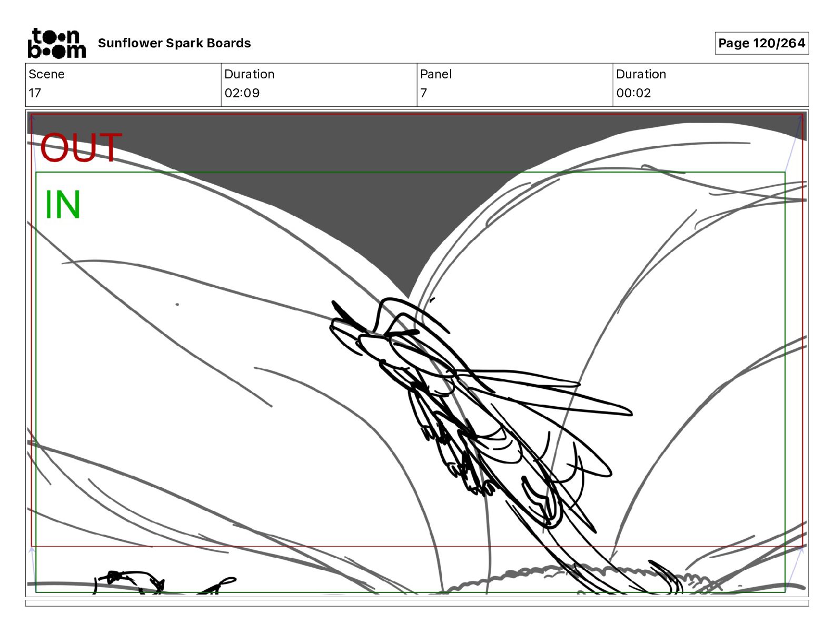Screen dimensions: 834x644
Task: Click the small dot on left hill
Action: [177, 304]
